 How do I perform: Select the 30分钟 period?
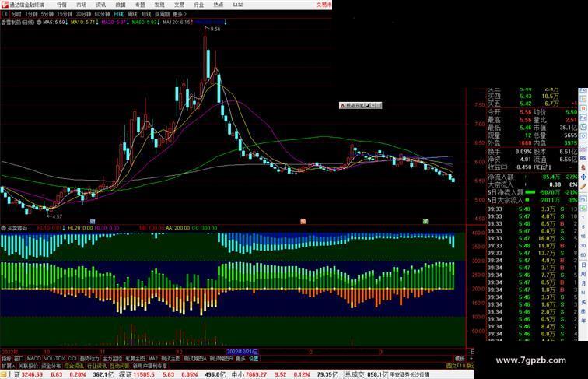[x=83, y=14]
